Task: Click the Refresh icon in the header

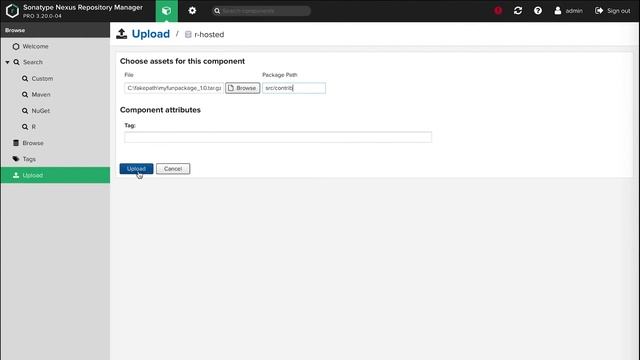Action: [x=518, y=11]
